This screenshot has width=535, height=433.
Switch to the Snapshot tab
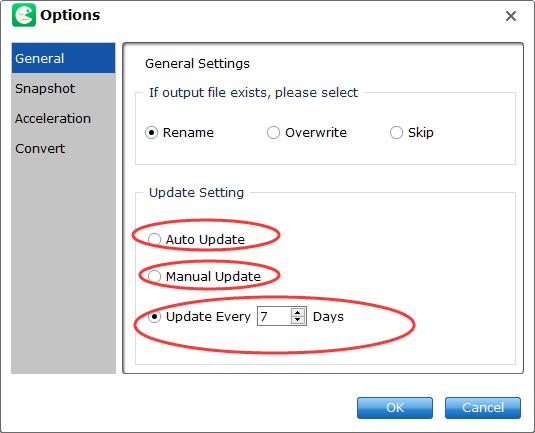pyautogui.click(x=63, y=88)
